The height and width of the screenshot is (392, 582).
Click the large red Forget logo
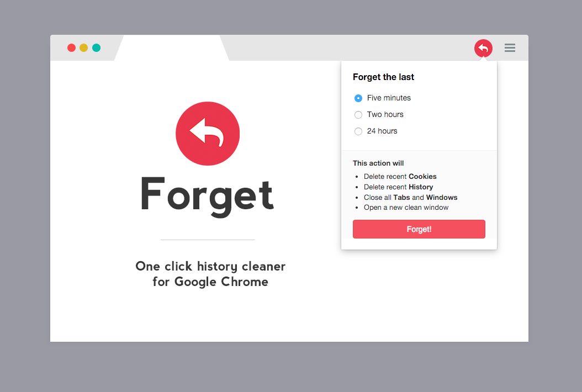(x=208, y=134)
